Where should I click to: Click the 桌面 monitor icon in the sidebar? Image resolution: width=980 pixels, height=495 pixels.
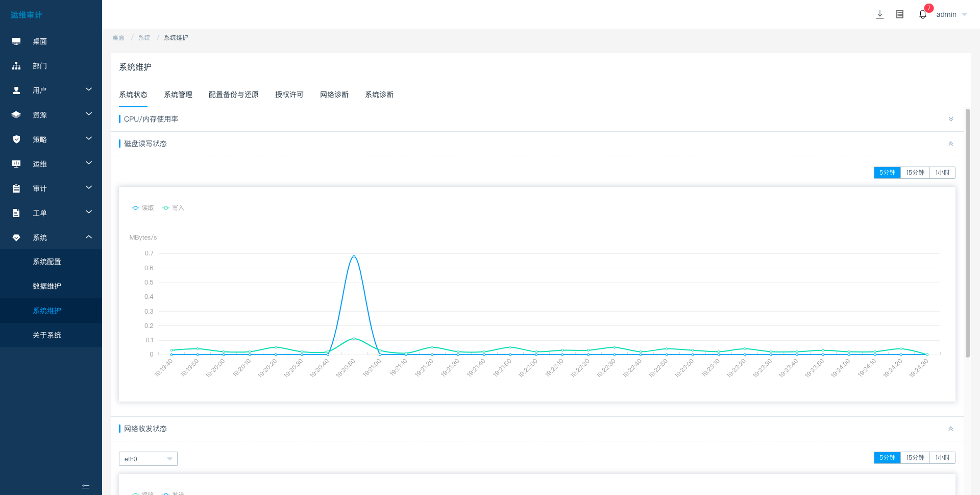[16, 41]
